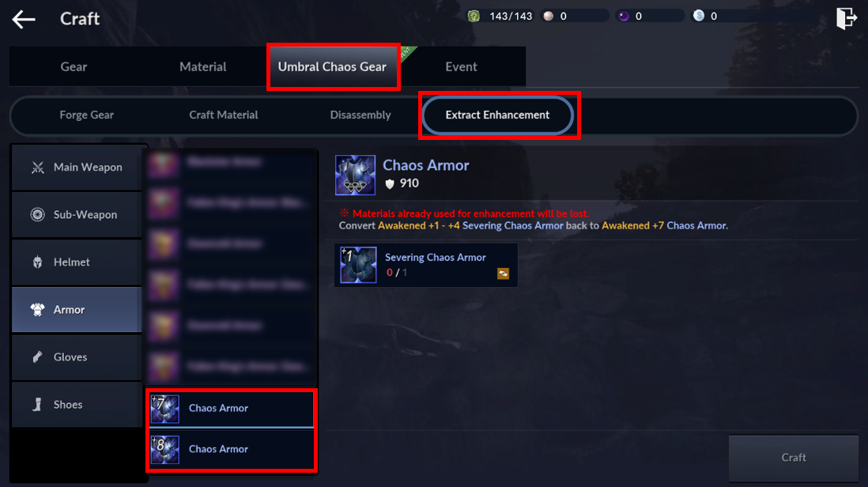Switch to the Material tab
Viewport: 868px width, 487px height.
(x=202, y=66)
